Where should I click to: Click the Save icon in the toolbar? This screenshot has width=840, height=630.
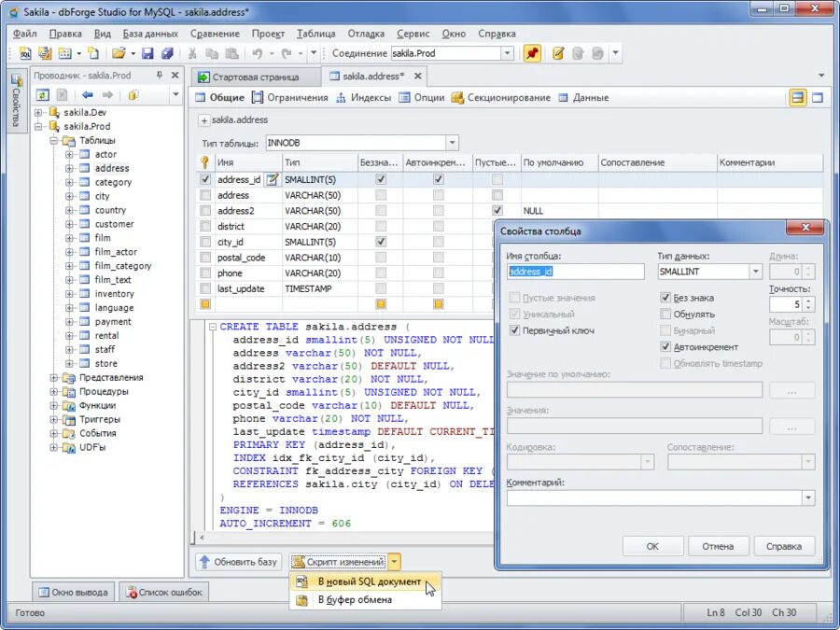147,53
